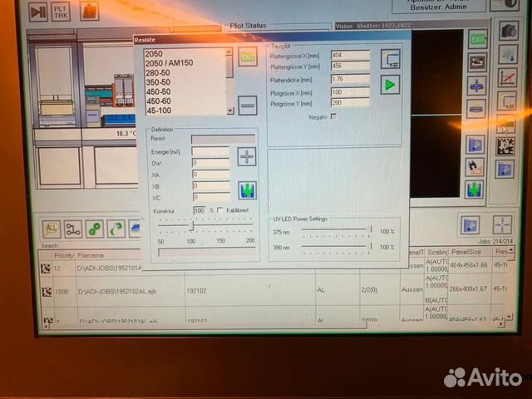This screenshot has width=532, height=399.
Task: Click the green rotate arrows icon
Action: [x=116, y=229]
